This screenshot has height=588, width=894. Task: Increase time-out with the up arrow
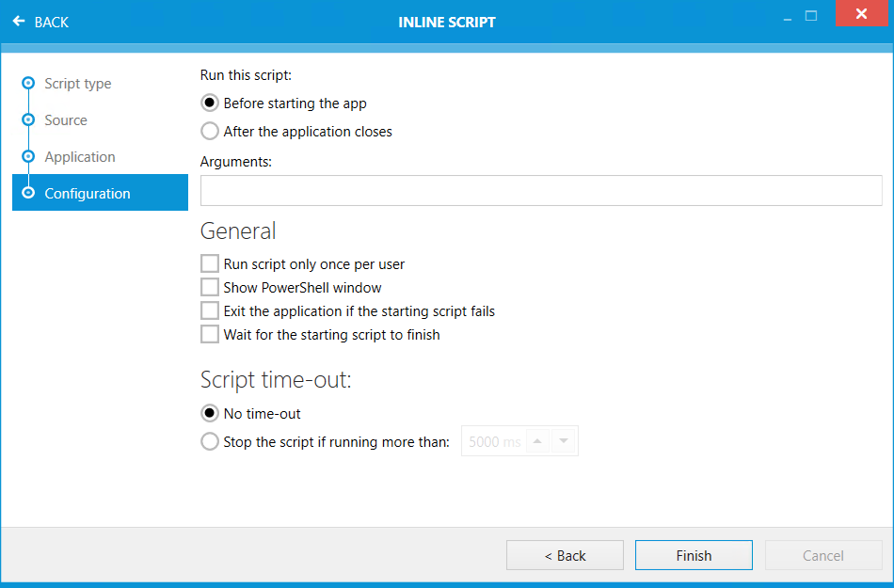pyautogui.click(x=537, y=441)
